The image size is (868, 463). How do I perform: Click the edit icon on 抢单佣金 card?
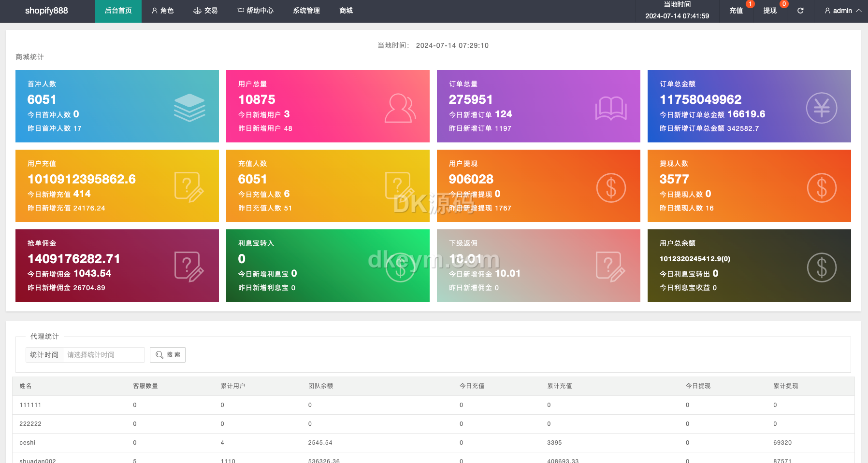189,267
